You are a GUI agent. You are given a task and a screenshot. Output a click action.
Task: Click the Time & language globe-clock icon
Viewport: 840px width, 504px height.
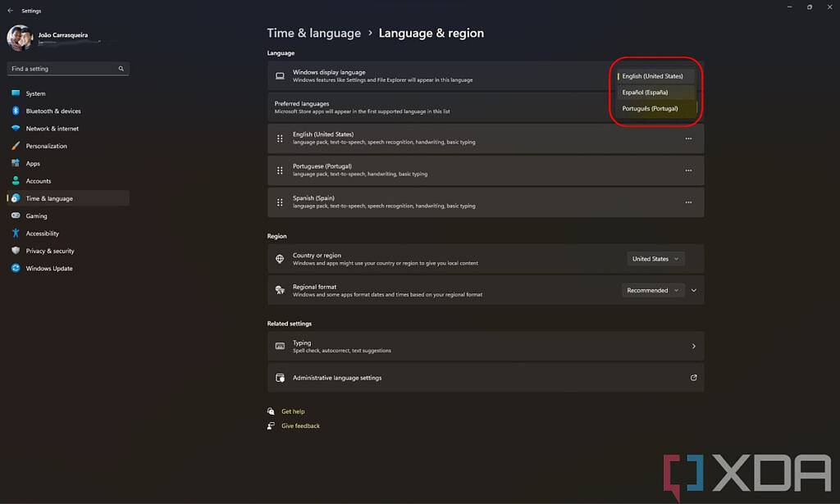coord(16,198)
